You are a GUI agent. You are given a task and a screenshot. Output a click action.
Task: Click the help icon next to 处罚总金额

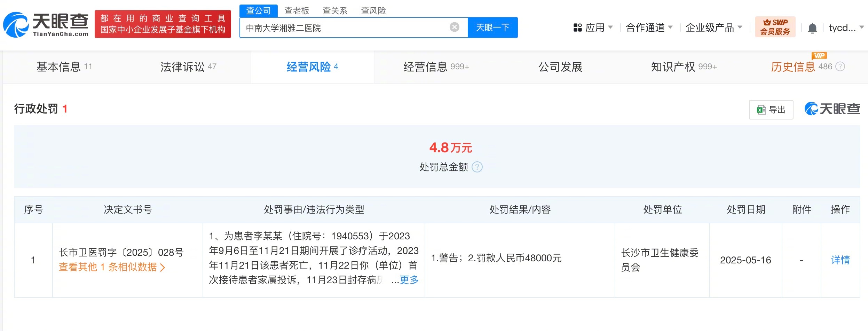(477, 167)
